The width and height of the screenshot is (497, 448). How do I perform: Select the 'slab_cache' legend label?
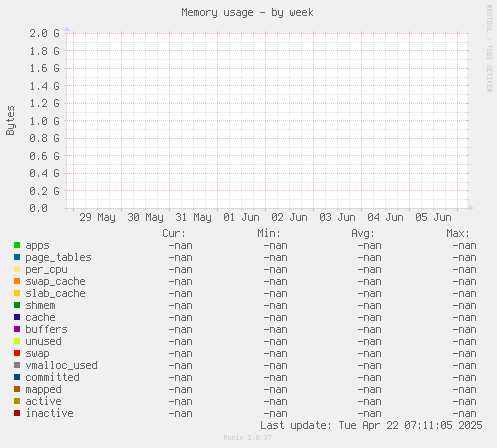click(55, 294)
